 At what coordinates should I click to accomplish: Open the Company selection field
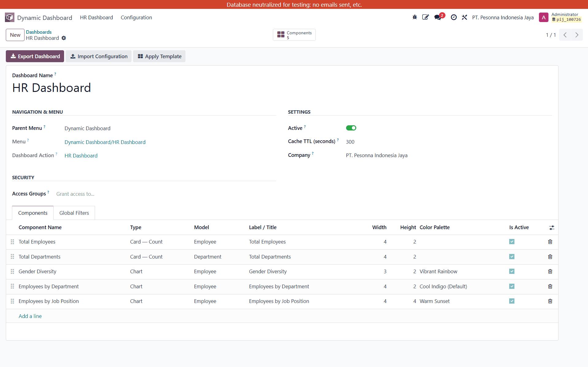pyautogui.click(x=449, y=155)
